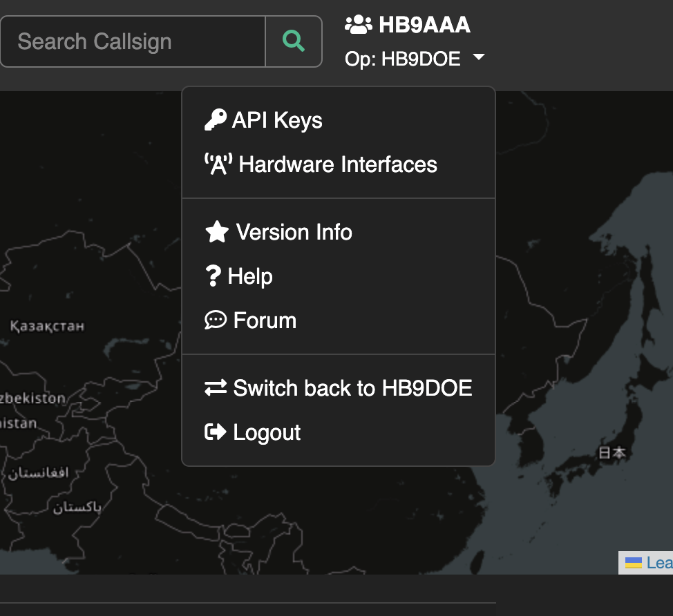Choose Switch back to HB9DOE

338,388
